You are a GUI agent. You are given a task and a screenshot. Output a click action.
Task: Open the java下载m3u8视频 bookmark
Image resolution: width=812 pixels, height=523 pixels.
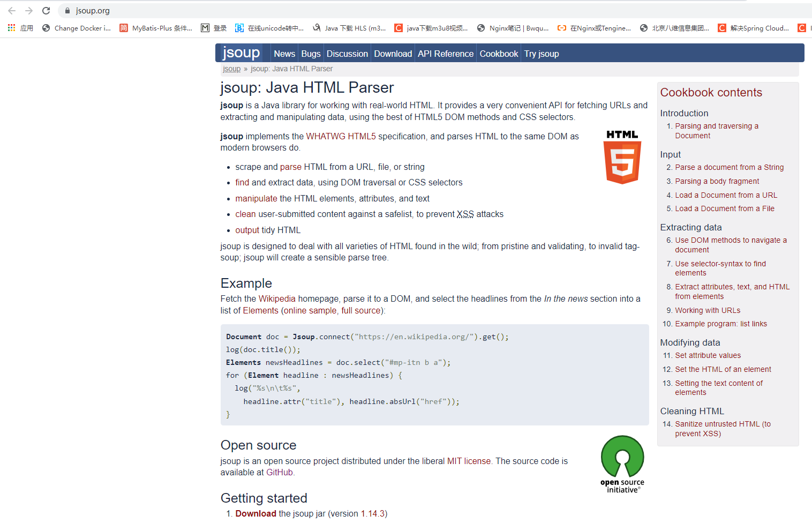point(431,28)
